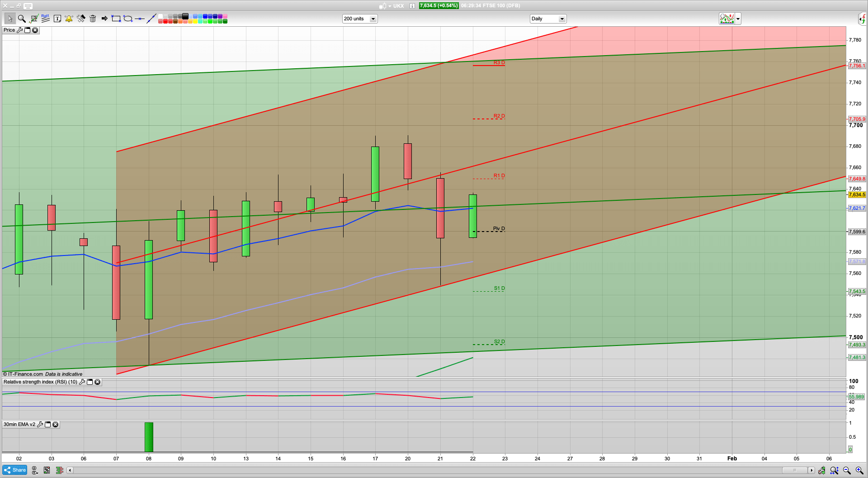Click the Share button
This screenshot has width=868, height=478.
tap(14, 470)
